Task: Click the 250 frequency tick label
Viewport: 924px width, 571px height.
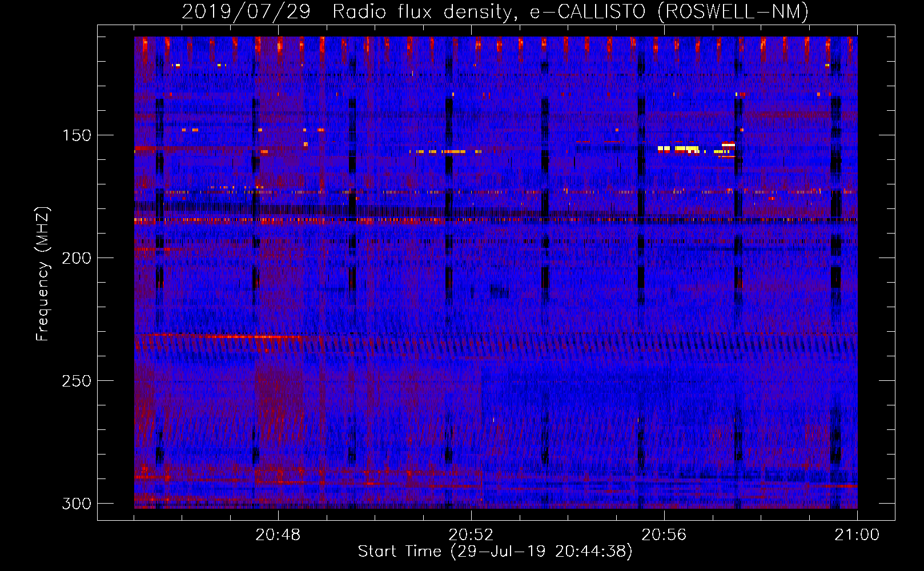Action: pos(77,381)
